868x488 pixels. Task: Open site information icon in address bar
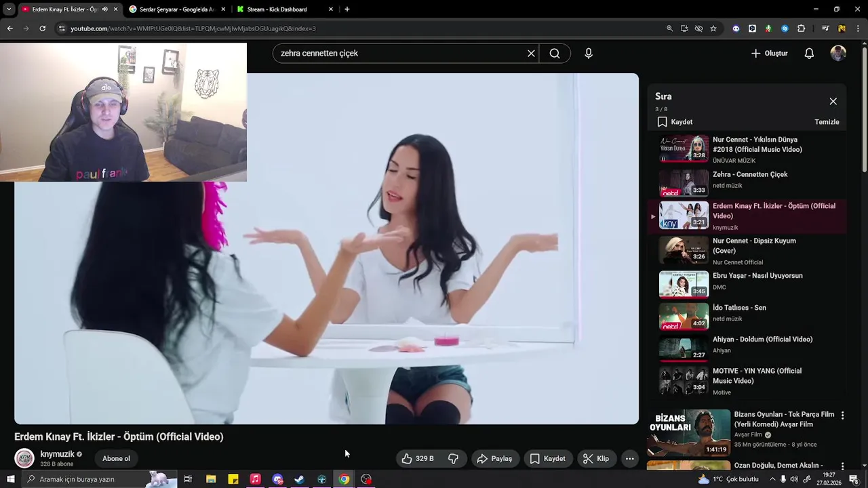[62, 28]
